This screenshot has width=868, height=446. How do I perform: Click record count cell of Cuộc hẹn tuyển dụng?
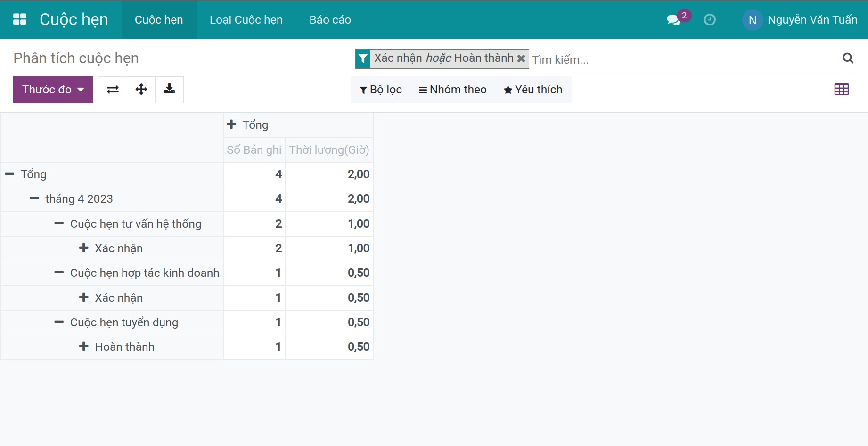coord(254,322)
